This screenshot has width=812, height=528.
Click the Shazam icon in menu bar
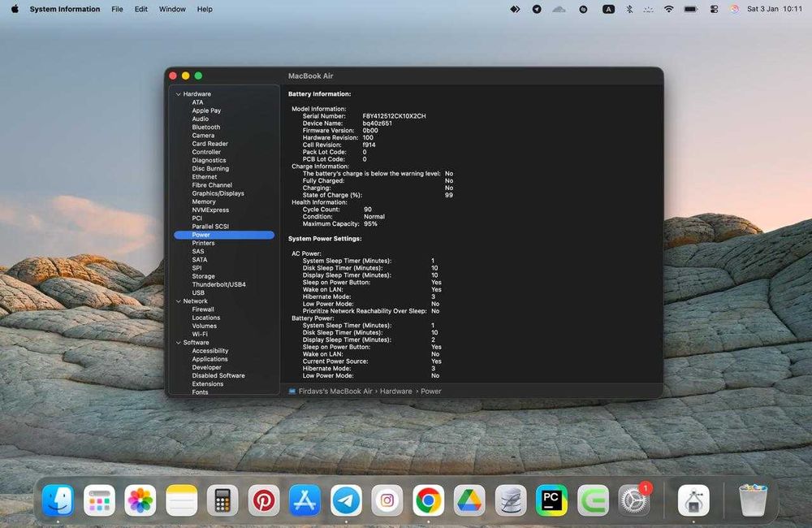click(x=583, y=9)
